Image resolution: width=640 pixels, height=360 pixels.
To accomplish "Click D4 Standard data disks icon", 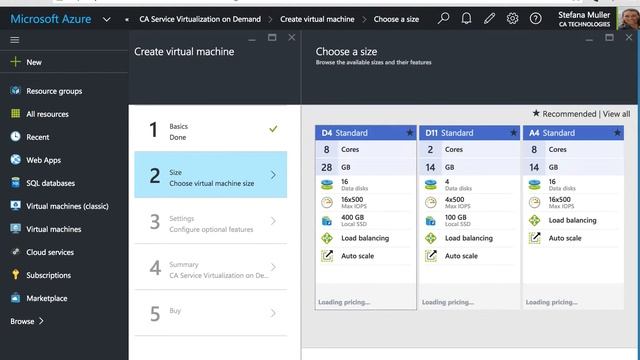I will [327, 184].
